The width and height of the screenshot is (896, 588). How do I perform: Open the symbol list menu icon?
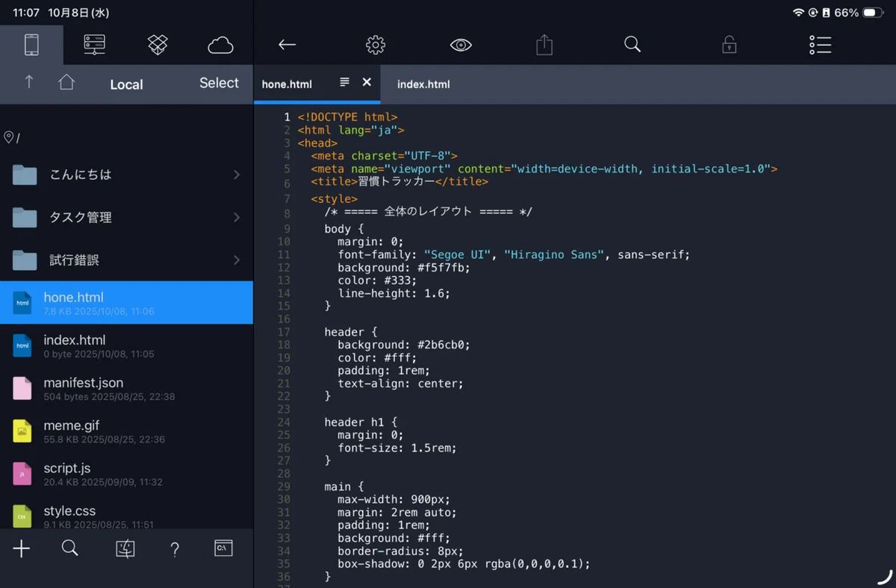(820, 45)
